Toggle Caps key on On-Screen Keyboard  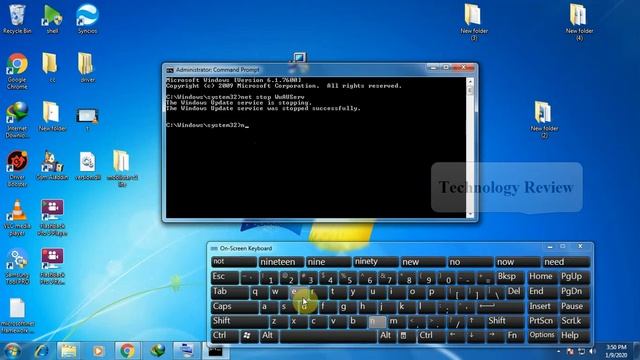coord(234,307)
